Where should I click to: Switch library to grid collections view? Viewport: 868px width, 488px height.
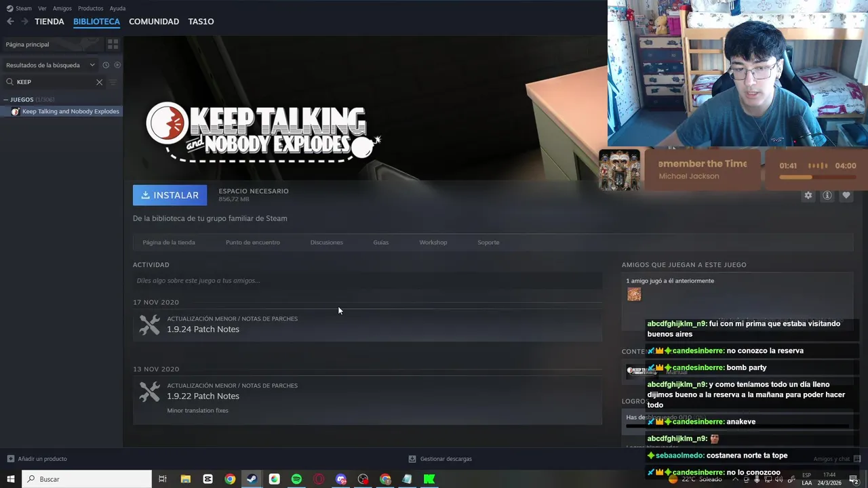coord(113,44)
